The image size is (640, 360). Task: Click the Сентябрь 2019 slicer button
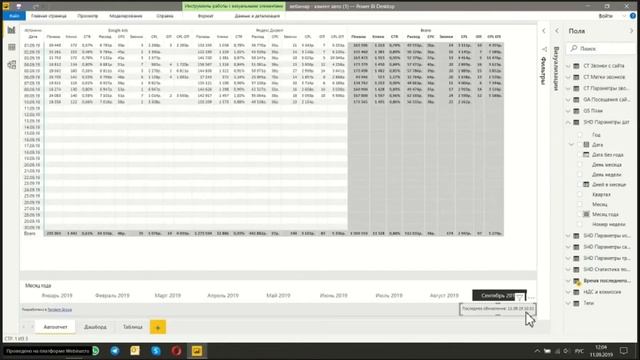499,296
